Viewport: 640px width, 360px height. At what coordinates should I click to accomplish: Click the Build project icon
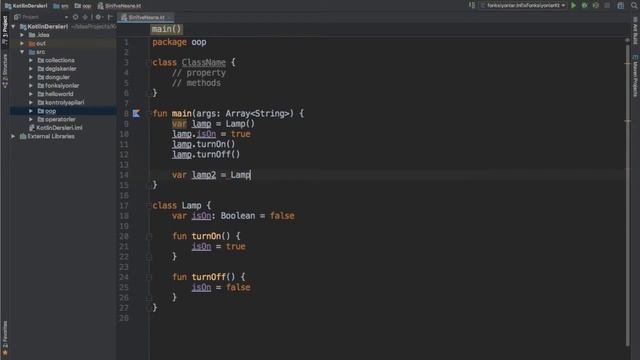pos(472,6)
